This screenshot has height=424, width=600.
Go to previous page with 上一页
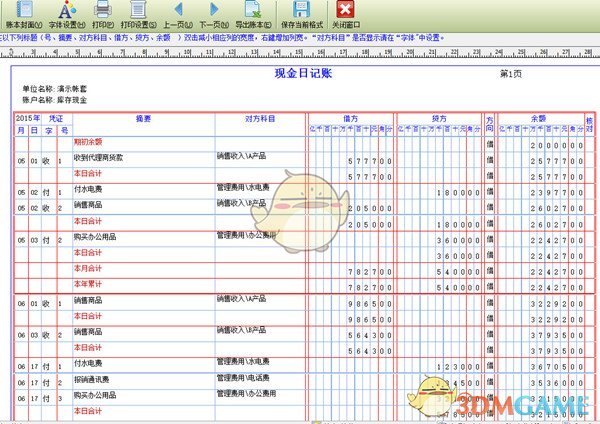178,15
